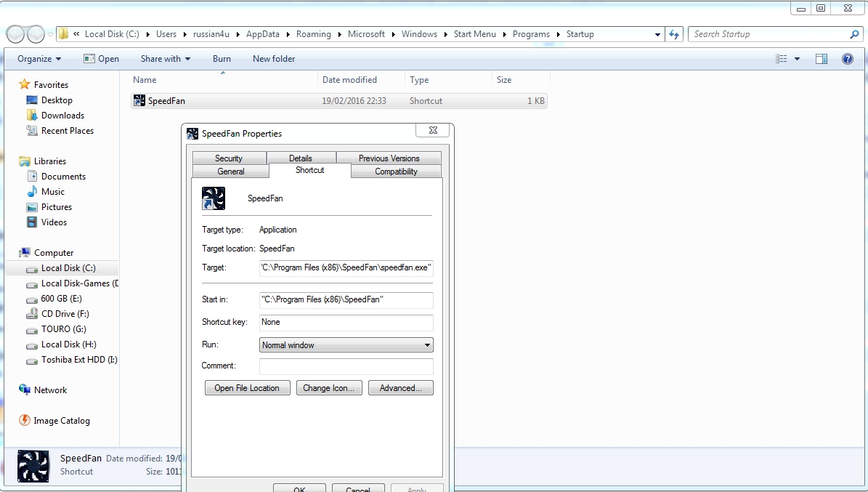Click the Documents library icon
The width and height of the screenshot is (868, 492).
point(32,176)
